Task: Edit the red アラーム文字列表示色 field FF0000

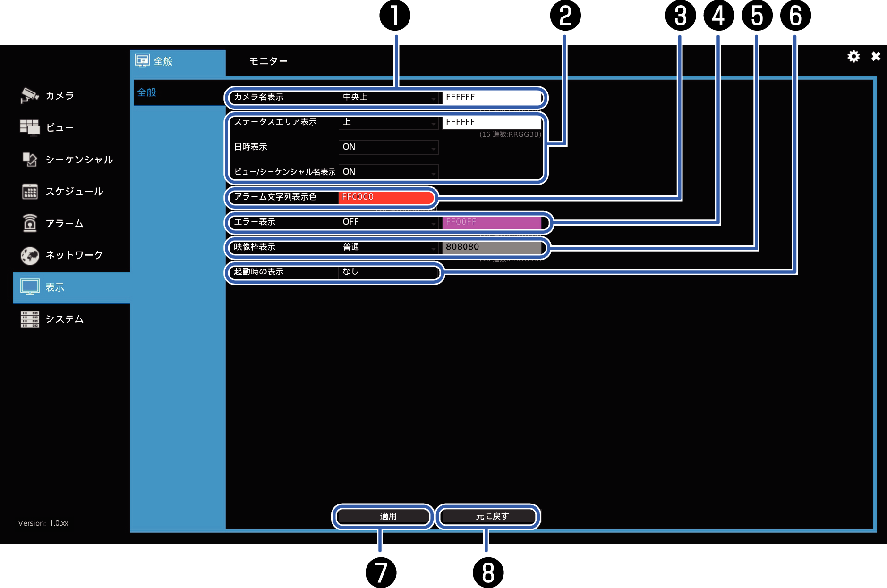Action: click(x=386, y=197)
